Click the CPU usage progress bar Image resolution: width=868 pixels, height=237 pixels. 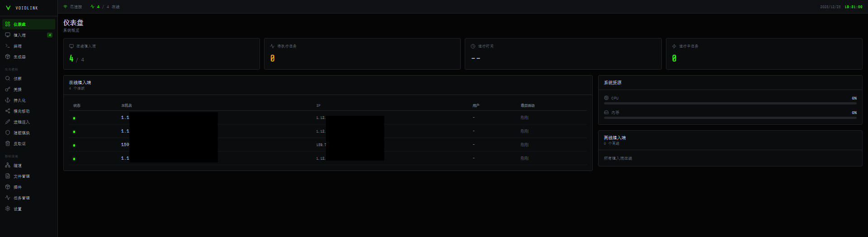(730, 104)
